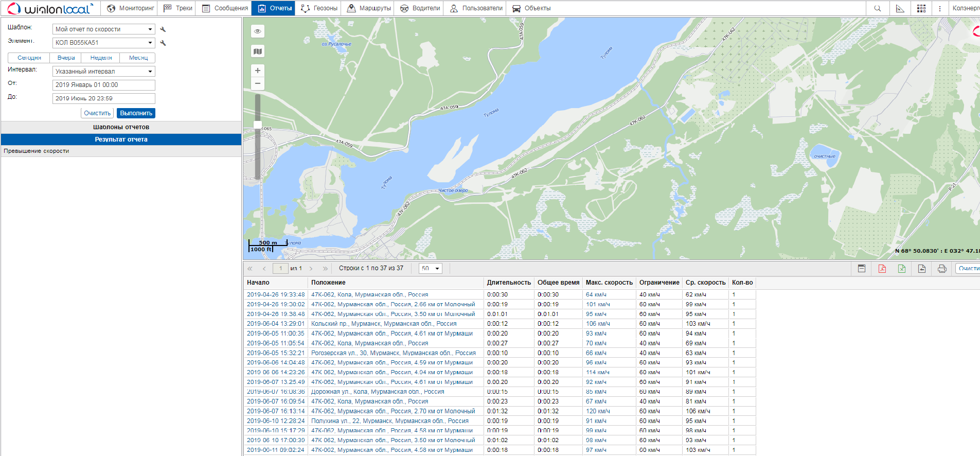Open the Мониторинг tab

point(131,8)
